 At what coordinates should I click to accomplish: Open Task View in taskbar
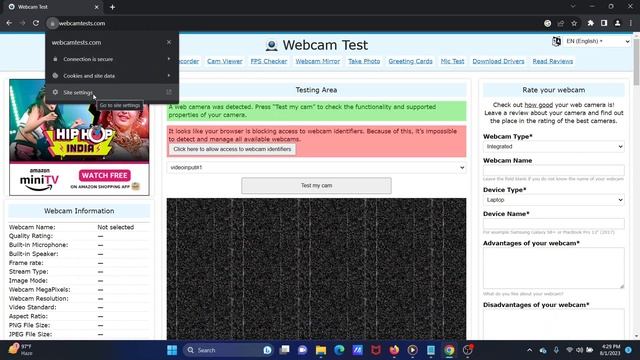[x=284, y=350]
